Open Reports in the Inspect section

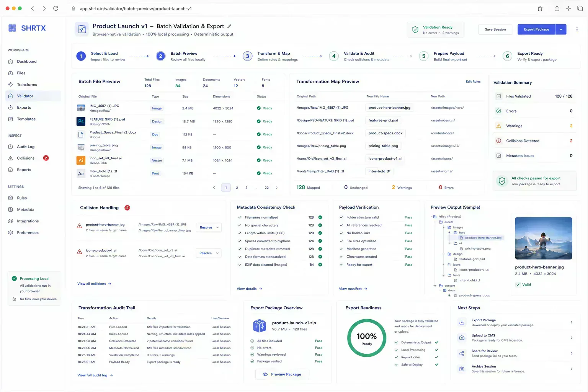(x=24, y=170)
